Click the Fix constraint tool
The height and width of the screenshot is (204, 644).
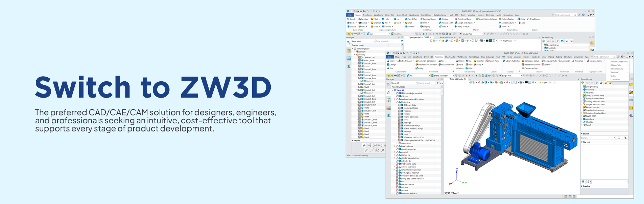coord(441,61)
